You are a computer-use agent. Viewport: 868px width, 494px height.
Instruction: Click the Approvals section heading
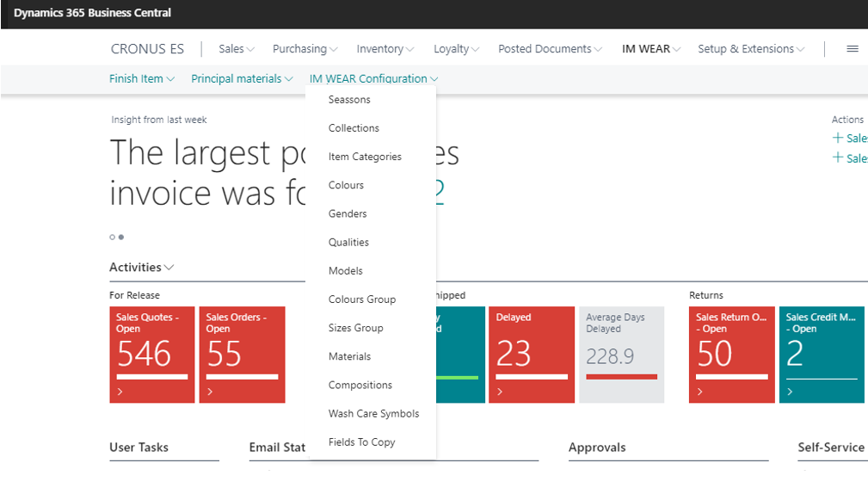coord(597,448)
